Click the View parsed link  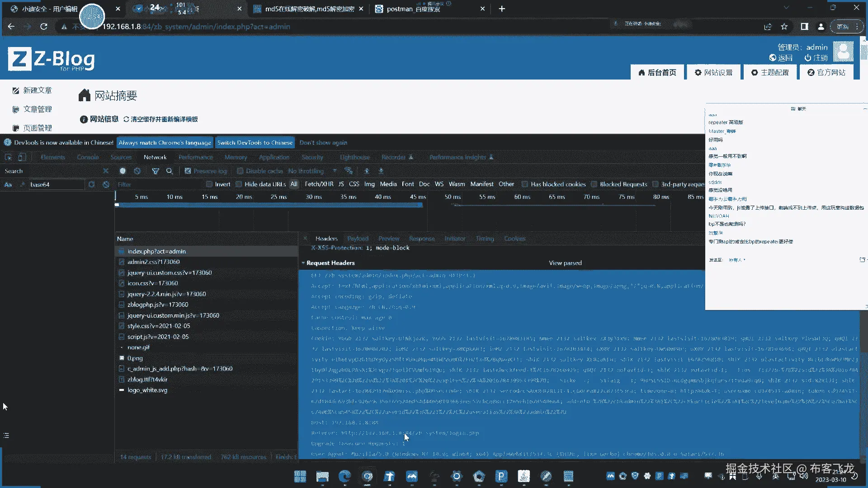(565, 263)
